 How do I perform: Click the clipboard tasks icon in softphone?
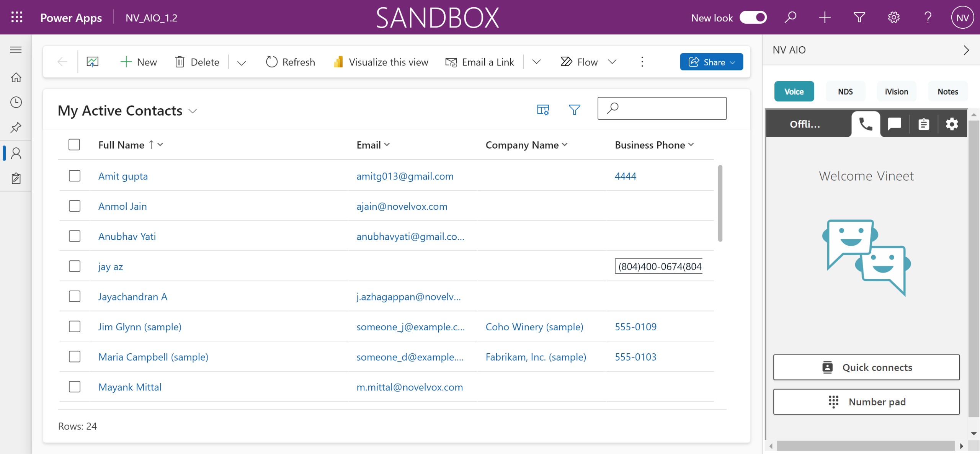923,124
